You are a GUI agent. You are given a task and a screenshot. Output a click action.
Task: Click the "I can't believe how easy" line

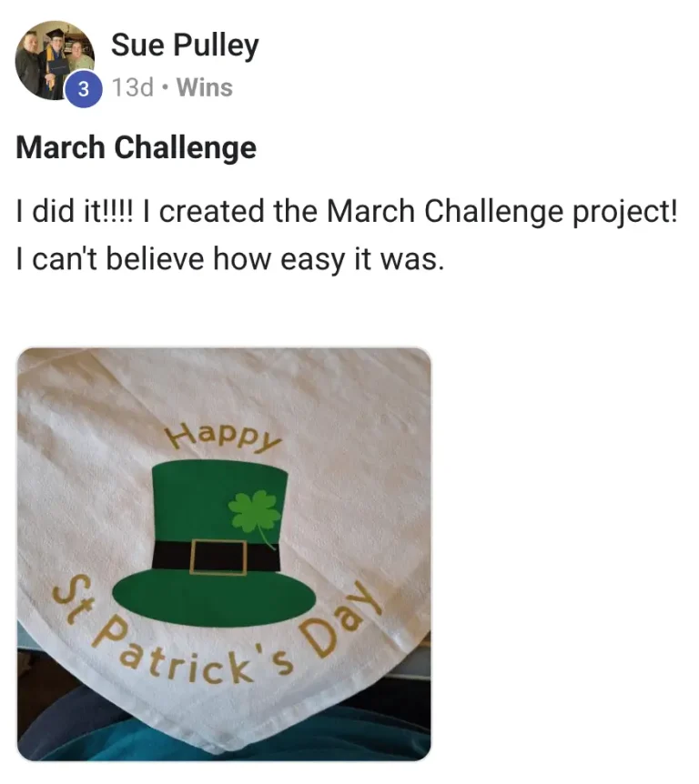coord(230,259)
